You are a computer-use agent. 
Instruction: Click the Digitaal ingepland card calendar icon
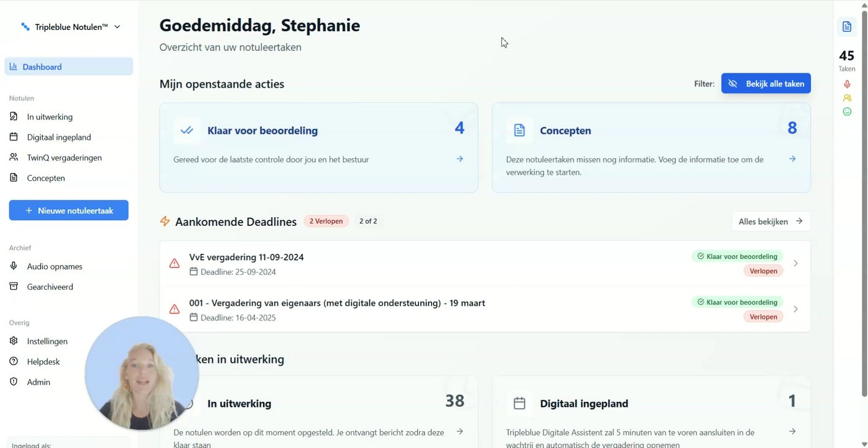[519, 403]
